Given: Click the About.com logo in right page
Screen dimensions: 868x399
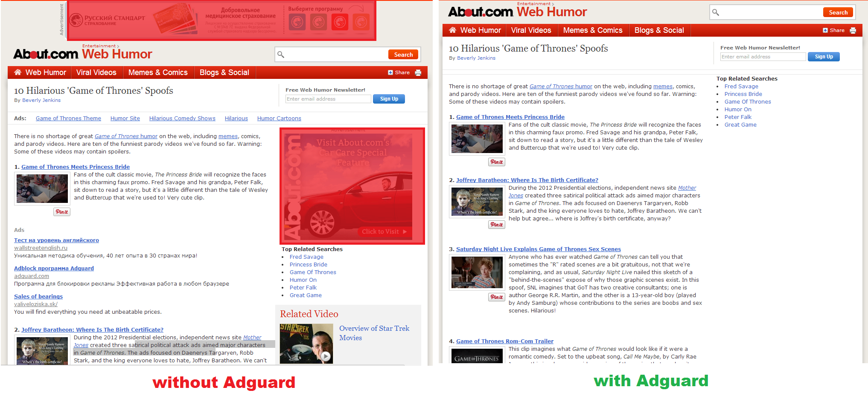Looking at the screenshot, I should [x=481, y=12].
